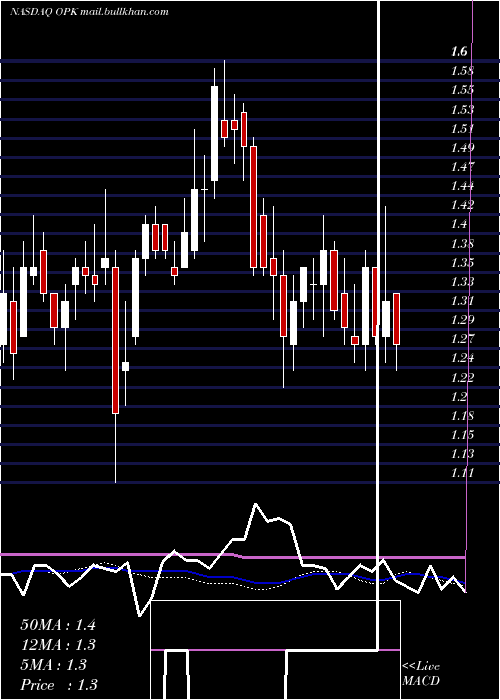Click the 50MA : 1.4 readout

58,625
